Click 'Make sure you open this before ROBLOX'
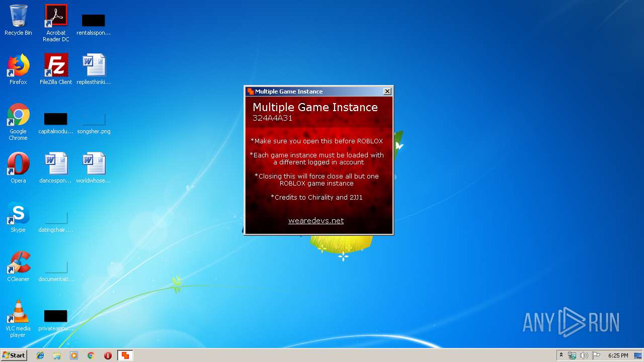 [x=316, y=141]
